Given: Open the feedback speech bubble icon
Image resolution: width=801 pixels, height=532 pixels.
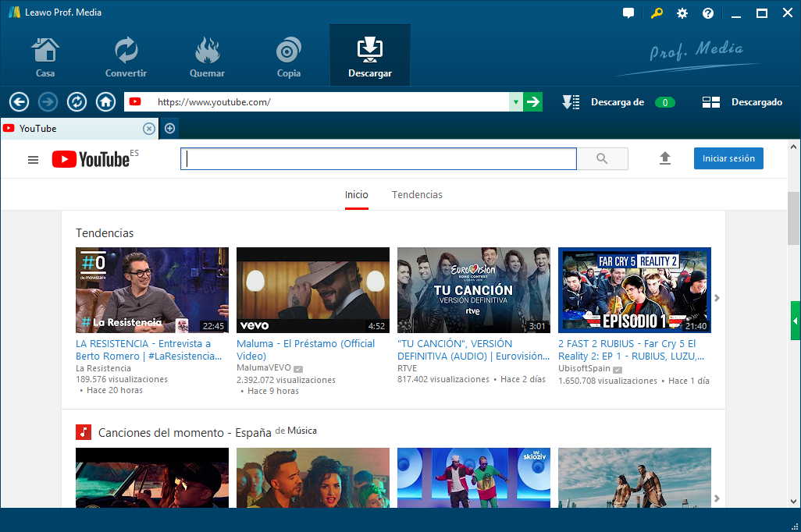Looking at the screenshot, I should (628, 12).
